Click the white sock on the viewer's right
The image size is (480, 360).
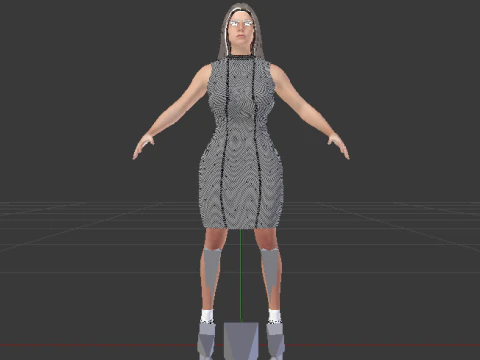click(x=275, y=316)
